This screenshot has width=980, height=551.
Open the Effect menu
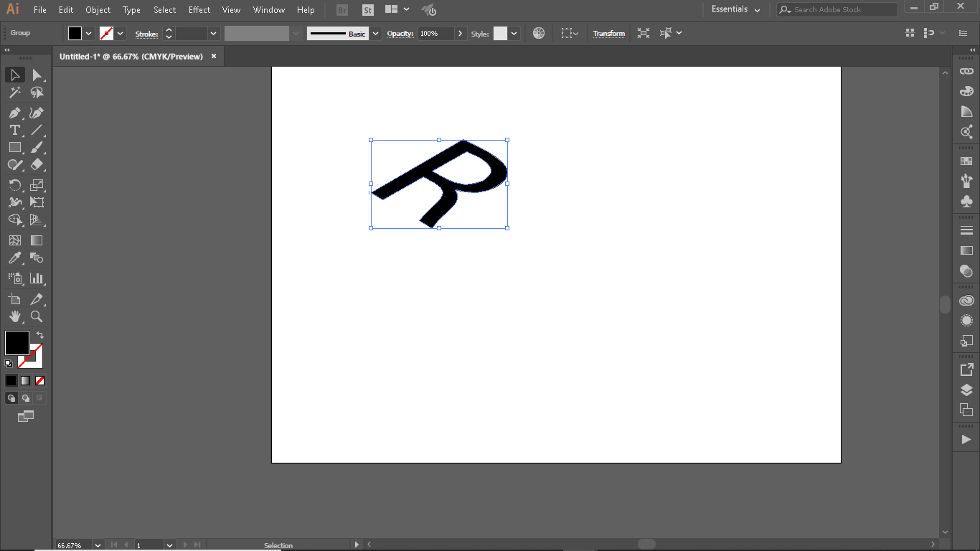[x=199, y=10]
